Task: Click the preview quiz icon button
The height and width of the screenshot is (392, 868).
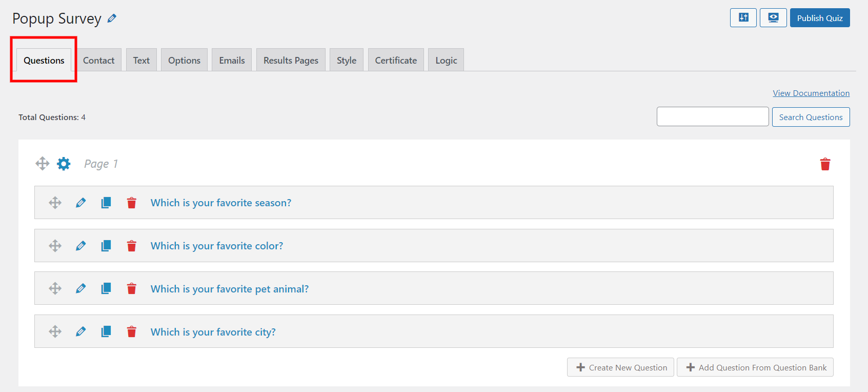Action: tap(773, 17)
